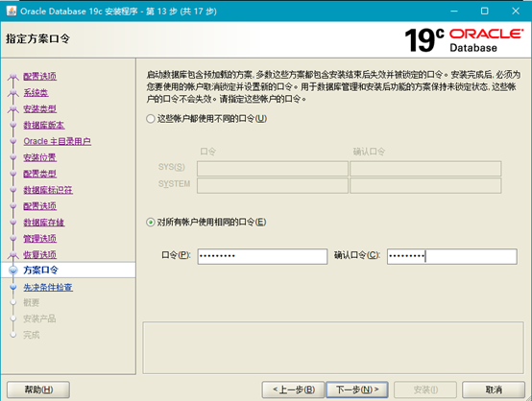The image size is (532, 401).
Task: Open the 系统类 step link
Action: pyautogui.click(x=36, y=92)
